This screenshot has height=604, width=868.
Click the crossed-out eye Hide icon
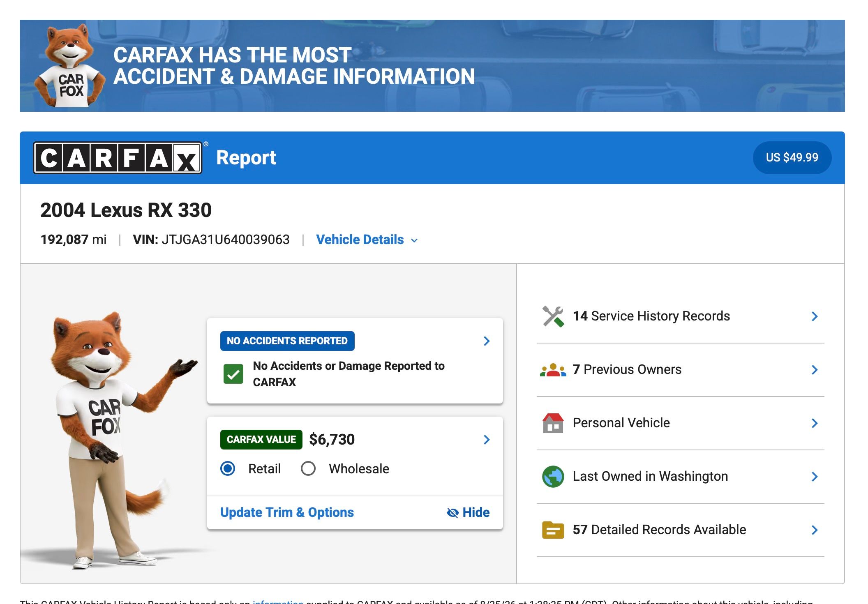452,513
